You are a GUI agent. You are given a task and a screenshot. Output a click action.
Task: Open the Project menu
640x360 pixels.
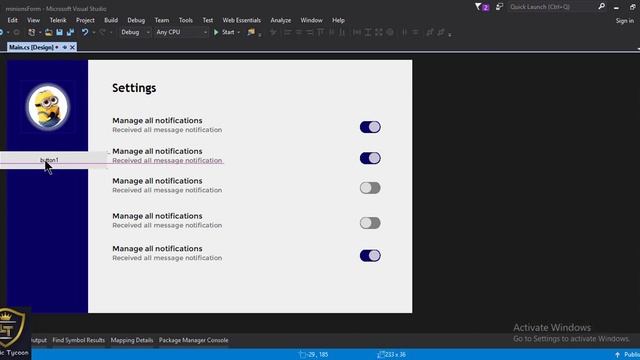pyautogui.click(x=85, y=20)
